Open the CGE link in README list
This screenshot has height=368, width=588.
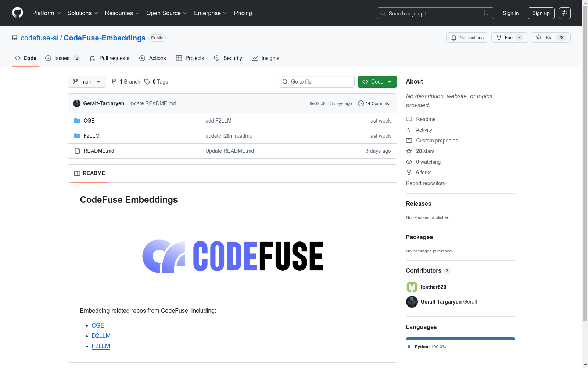[98, 325]
